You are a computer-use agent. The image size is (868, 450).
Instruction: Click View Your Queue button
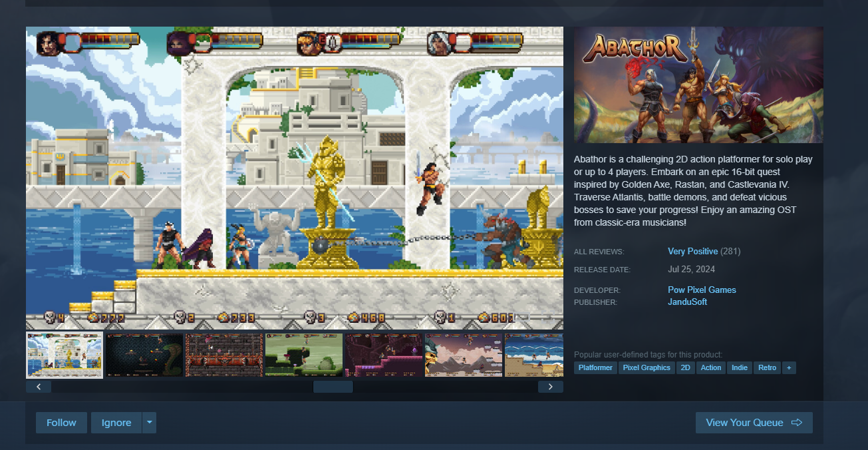click(x=754, y=423)
